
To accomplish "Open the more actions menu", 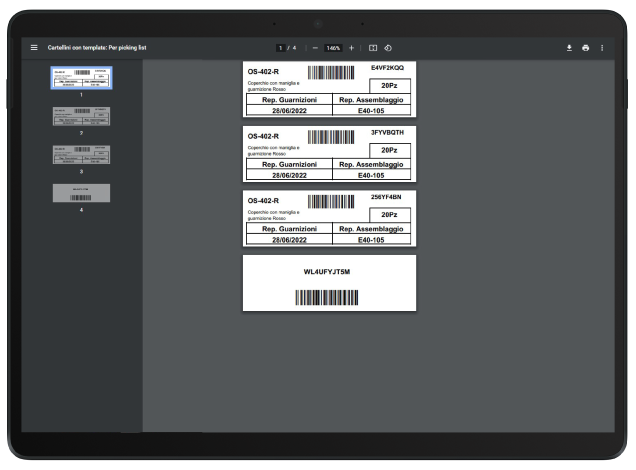I will 602,48.
